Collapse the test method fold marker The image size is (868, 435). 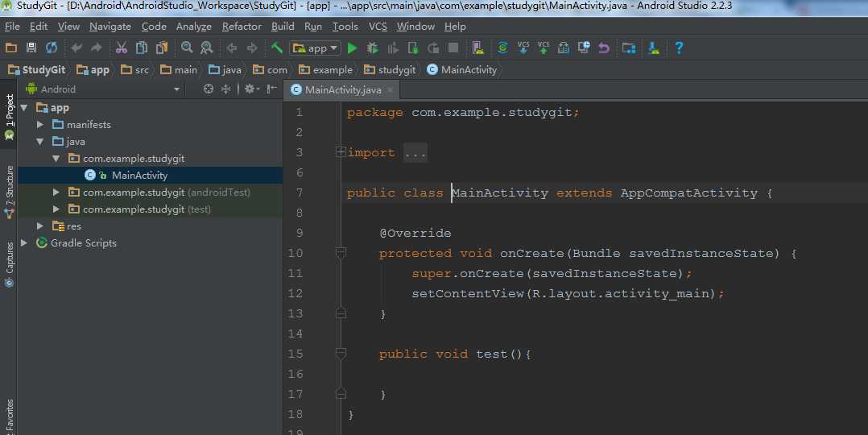click(x=341, y=354)
